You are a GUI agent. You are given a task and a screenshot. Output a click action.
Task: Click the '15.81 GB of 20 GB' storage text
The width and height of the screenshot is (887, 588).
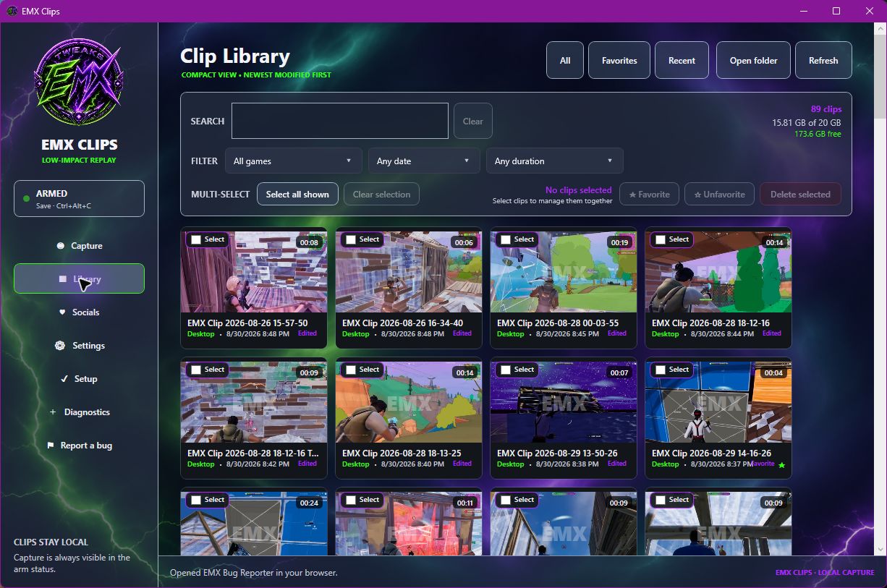click(x=807, y=123)
